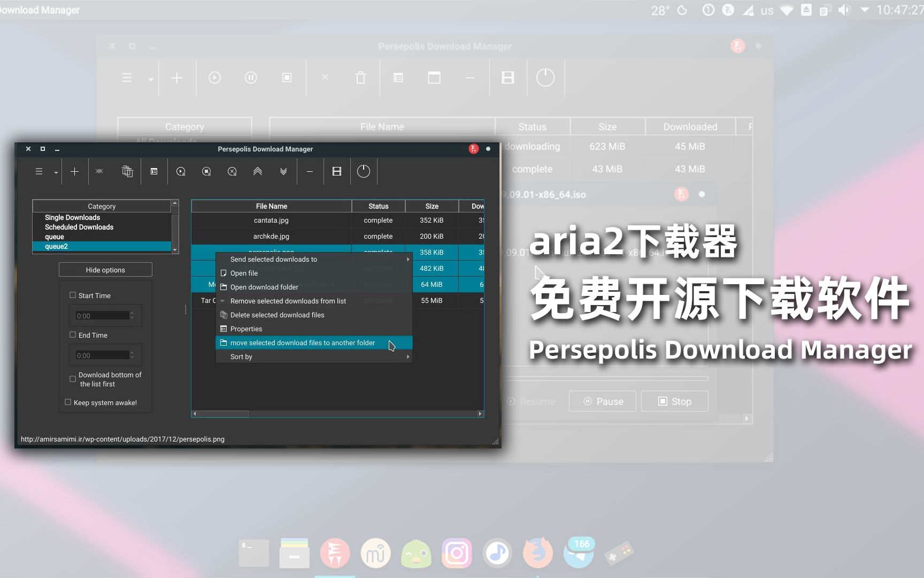Open Firefox from the dock
The width and height of the screenshot is (924, 578).
point(538,553)
